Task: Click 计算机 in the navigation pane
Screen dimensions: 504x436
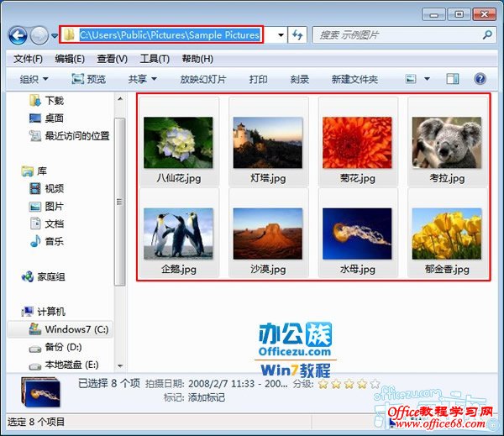Action: click(x=44, y=312)
